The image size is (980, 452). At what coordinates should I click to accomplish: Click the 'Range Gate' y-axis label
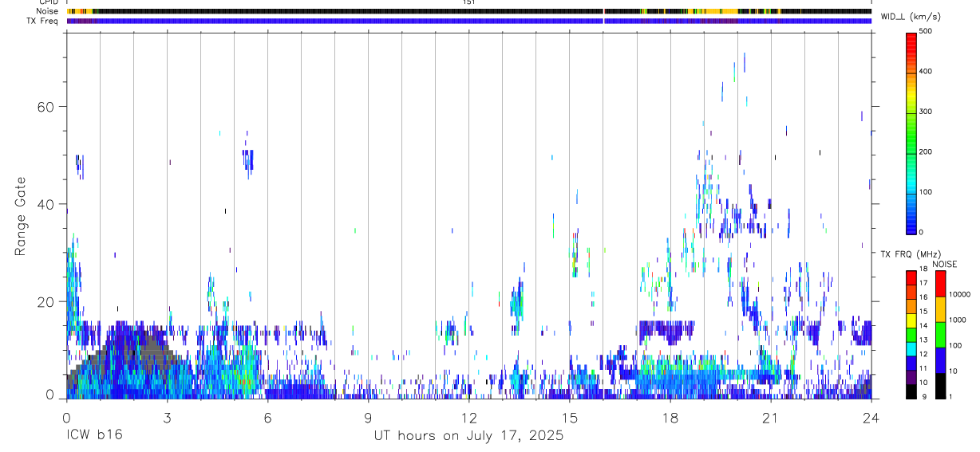pyautogui.click(x=21, y=217)
